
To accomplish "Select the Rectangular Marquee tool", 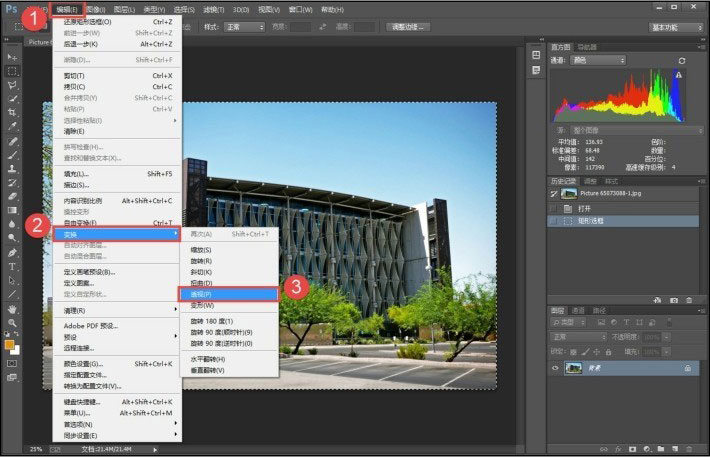I will click(12, 71).
